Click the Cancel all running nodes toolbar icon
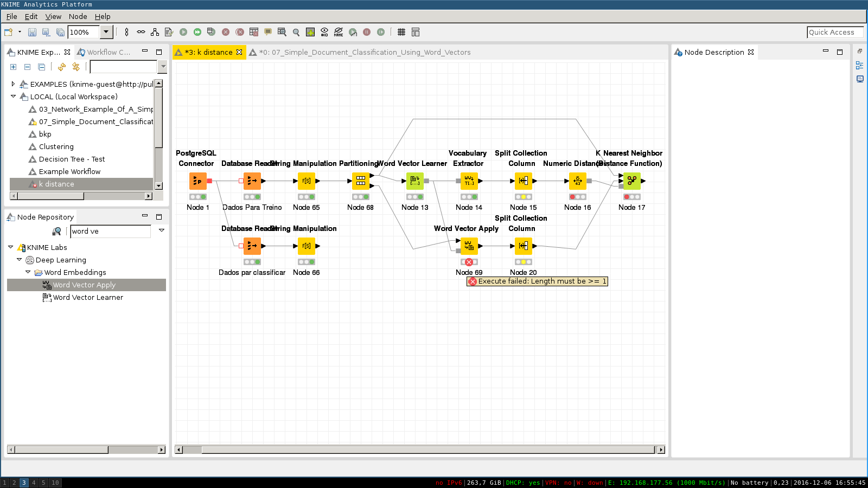868x488 pixels. click(x=239, y=32)
